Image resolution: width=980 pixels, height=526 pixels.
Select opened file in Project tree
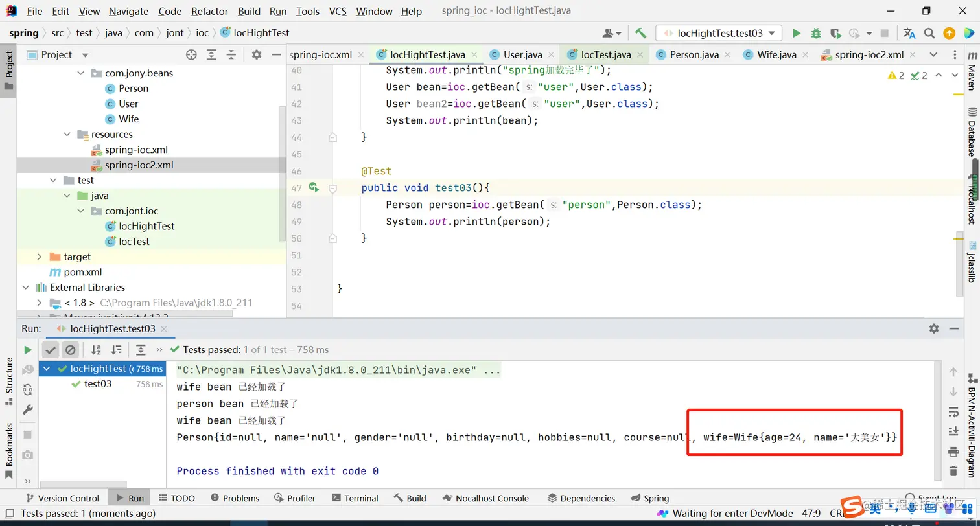pos(191,55)
